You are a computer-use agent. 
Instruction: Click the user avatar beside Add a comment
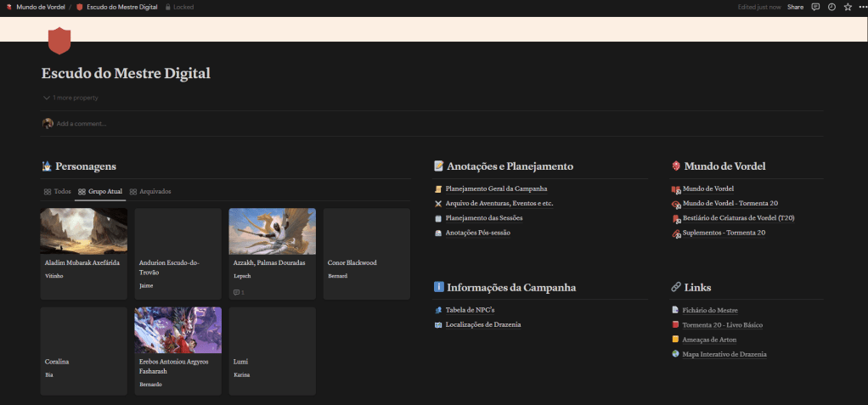click(x=48, y=123)
